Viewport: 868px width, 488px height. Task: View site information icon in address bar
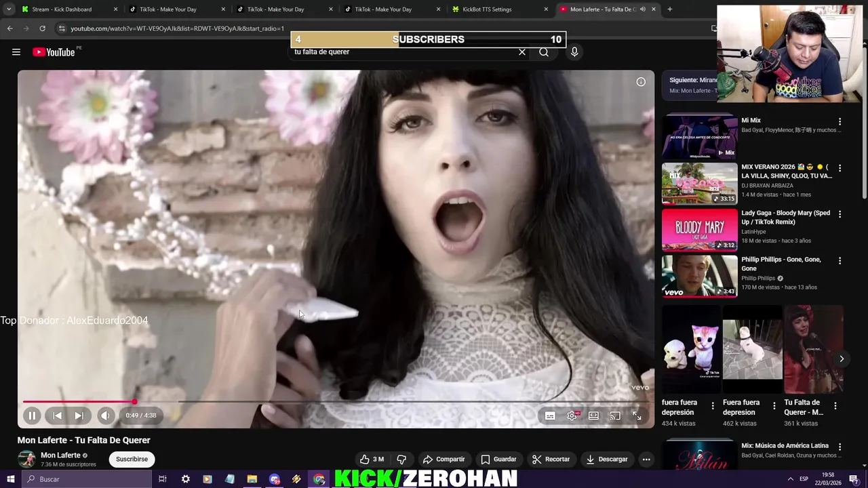(62, 28)
